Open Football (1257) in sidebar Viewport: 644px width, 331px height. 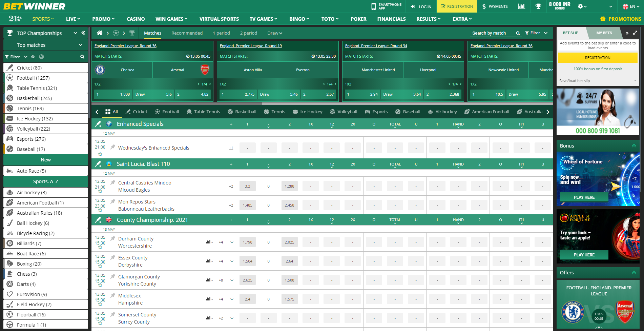tap(46, 78)
